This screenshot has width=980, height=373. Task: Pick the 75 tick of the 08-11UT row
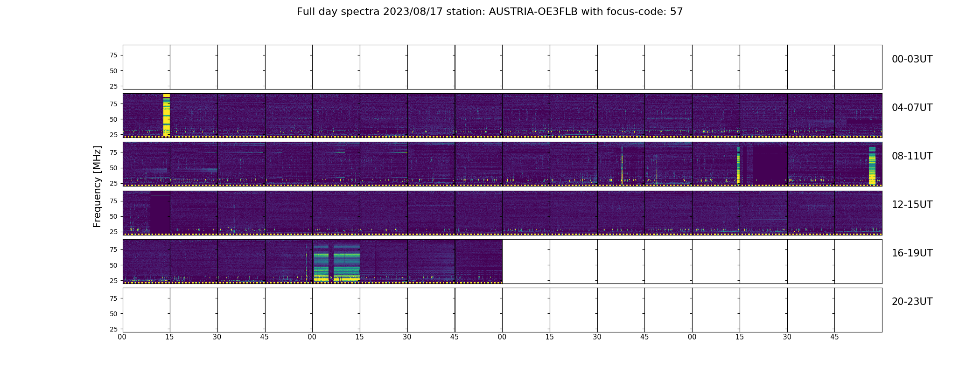[x=113, y=152]
